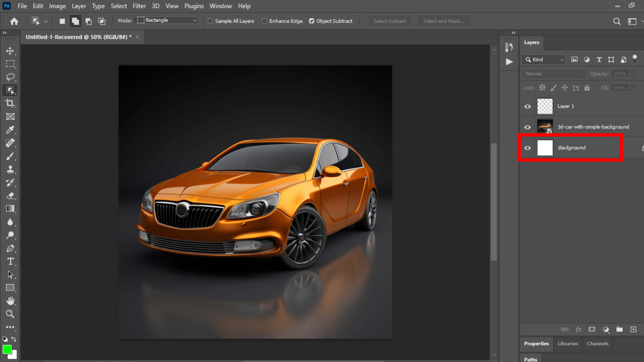Enable Enhance Edge checkbox
This screenshot has width=644, height=362.
(264, 21)
